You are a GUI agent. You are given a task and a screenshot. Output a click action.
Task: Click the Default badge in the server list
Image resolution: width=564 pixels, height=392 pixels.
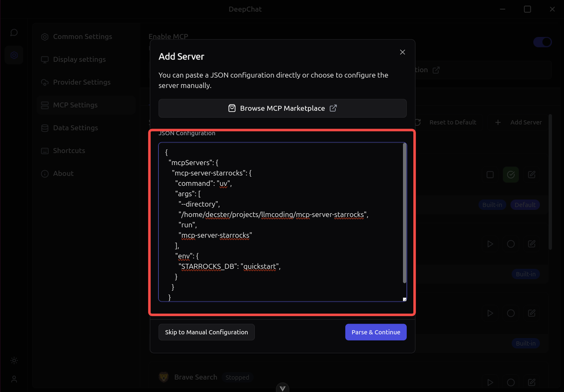click(525, 205)
